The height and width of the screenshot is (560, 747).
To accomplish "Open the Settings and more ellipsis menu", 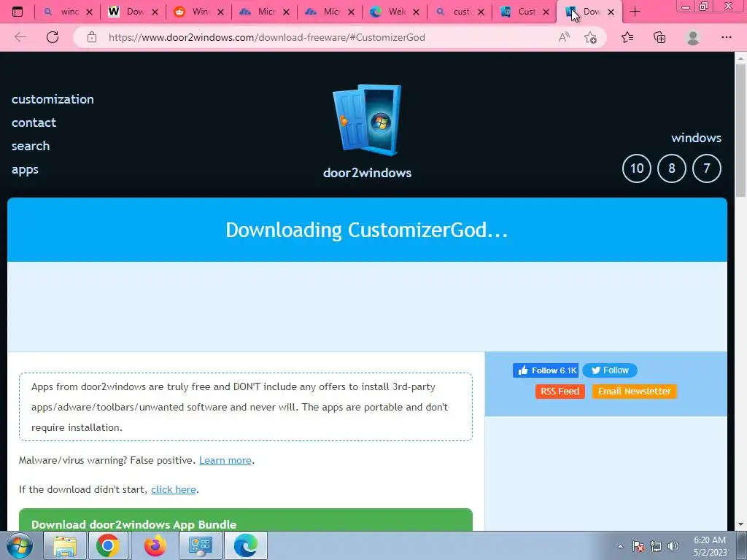I will (726, 37).
